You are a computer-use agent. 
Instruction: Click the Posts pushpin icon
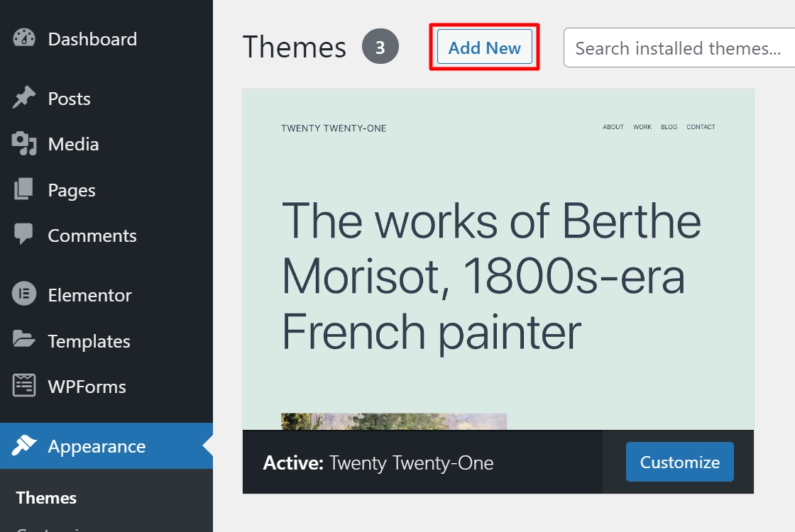click(x=24, y=99)
